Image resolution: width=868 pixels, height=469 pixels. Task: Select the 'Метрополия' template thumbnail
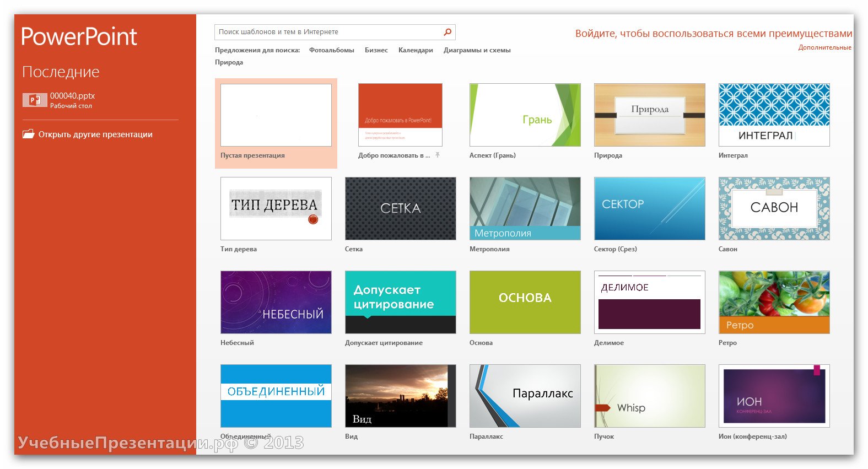click(x=525, y=209)
